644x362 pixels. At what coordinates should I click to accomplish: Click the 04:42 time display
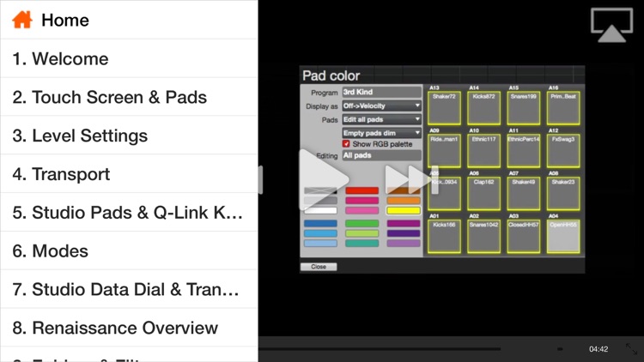pyautogui.click(x=598, y=349)
